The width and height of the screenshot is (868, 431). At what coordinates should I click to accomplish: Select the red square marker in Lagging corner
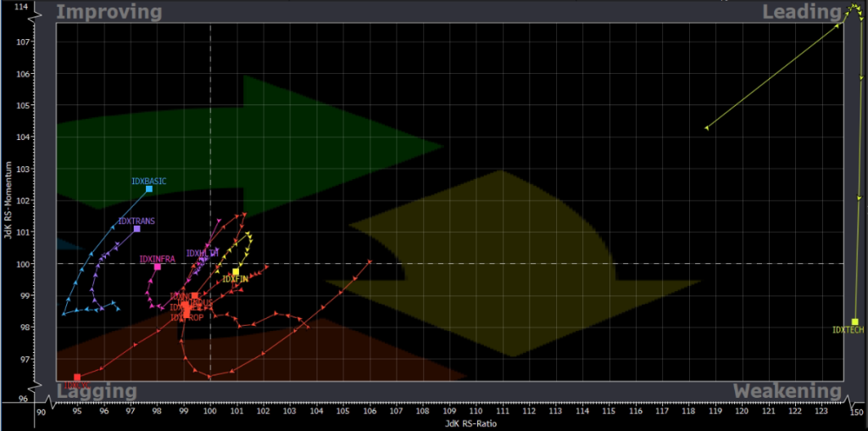coord(77,378)
